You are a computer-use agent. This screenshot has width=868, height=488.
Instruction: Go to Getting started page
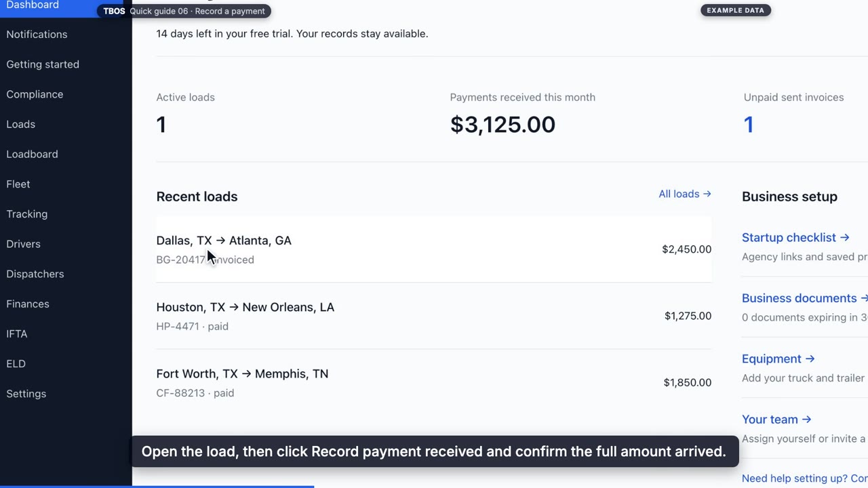(43, 64)
